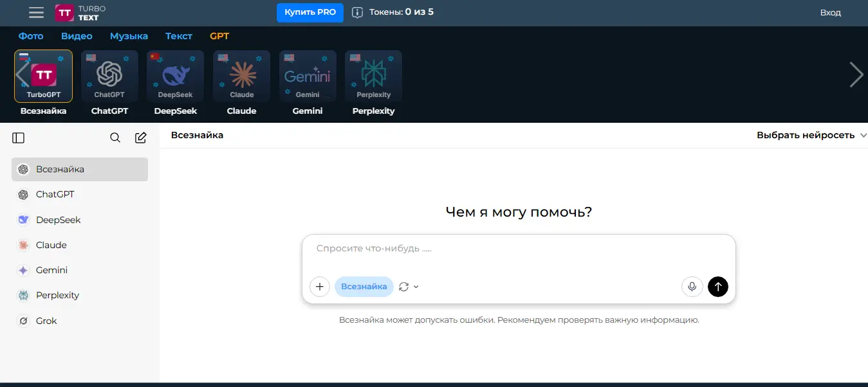Toggle the Всезнайка model chip

pyautogui.click(x=364, y=287)
